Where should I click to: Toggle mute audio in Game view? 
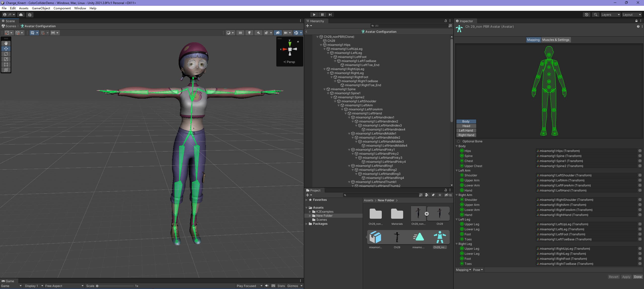[x=267, y=286]
